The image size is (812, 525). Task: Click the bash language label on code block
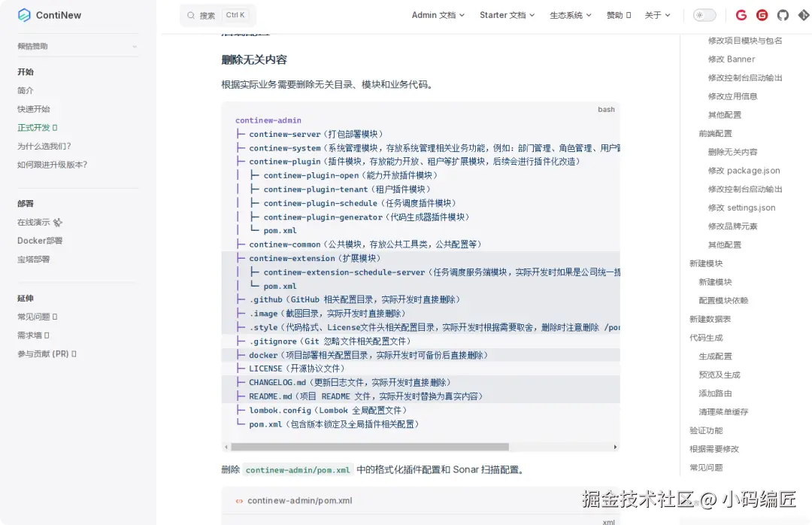coord(606,109)
